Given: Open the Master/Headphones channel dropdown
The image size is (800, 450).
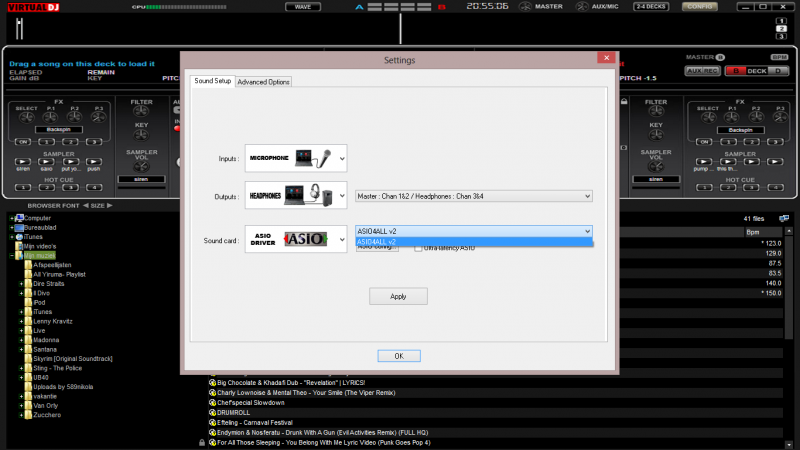Looking at the screenshot, I should click(474, 197).
